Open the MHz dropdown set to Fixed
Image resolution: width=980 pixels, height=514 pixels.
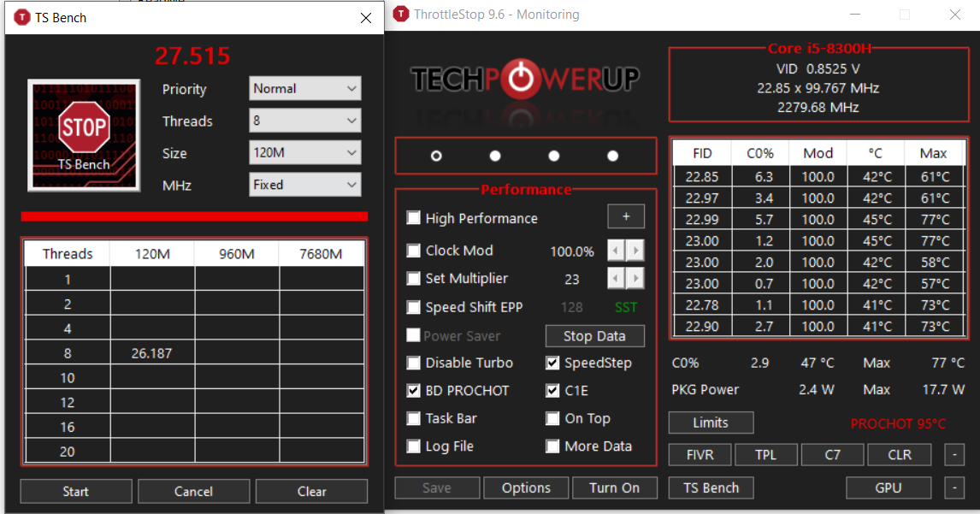(x=305, y=185)
